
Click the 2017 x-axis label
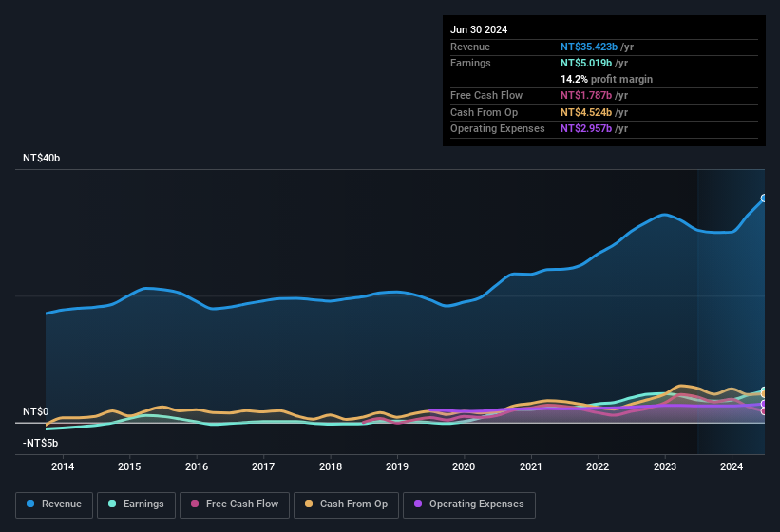point(263,466)
